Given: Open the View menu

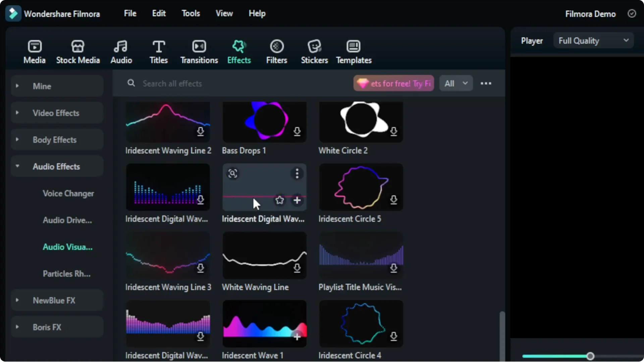Looking at the screenshot, I should 224,13.
